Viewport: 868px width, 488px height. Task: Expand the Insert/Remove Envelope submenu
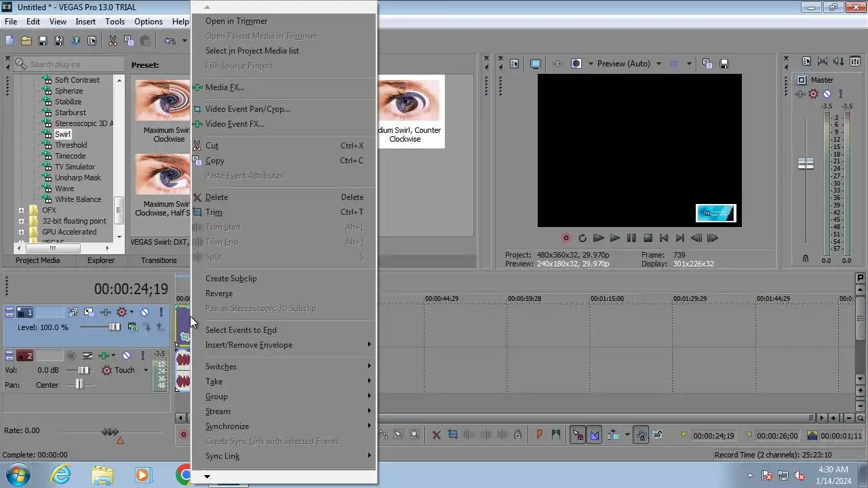283,345
